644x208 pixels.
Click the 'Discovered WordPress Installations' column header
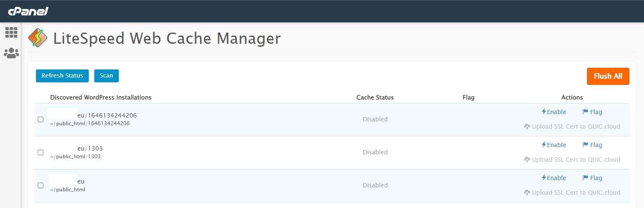101,97
